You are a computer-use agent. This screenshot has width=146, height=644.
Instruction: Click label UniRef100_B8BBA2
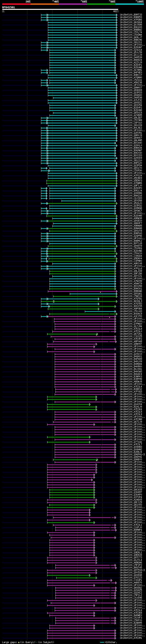pyautogui.click(x=131, y=30)
